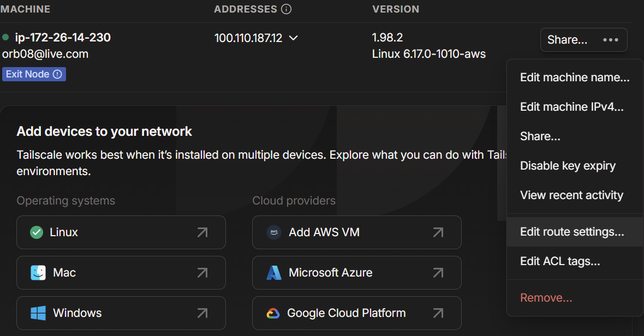This screenshot has width=644, height=336.
Task: Click the orb08@live.com owner text
Action: point(45,54)
